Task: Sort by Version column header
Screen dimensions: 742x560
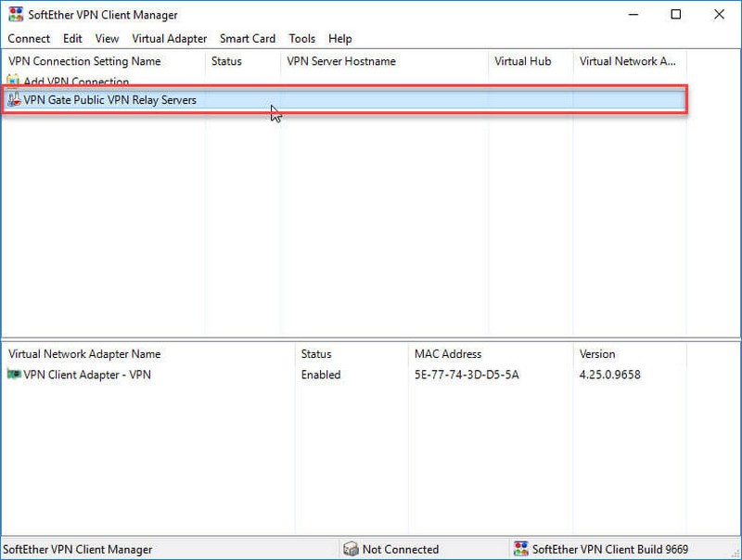Action: 630,354
